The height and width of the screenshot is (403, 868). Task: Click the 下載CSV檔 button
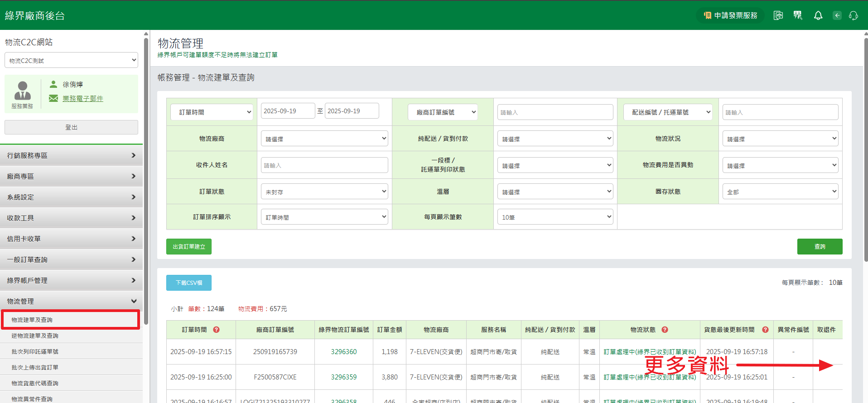(189, 283)
